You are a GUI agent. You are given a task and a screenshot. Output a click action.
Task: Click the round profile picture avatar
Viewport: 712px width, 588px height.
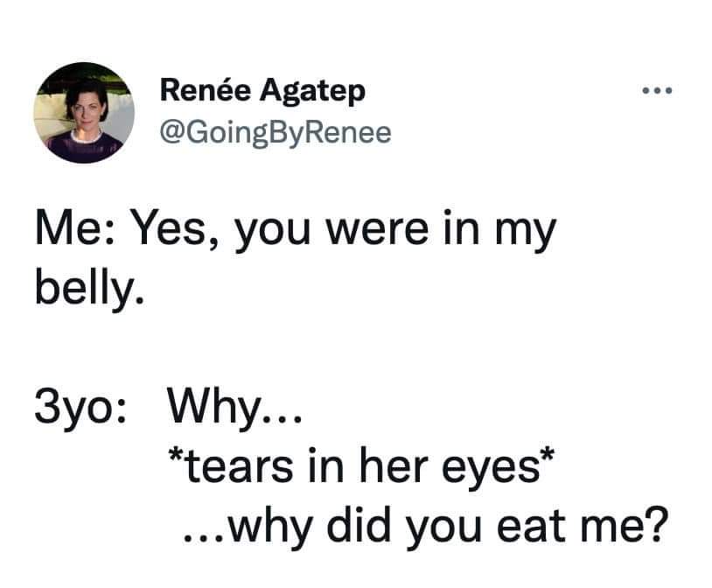click(x=84, y=112)
